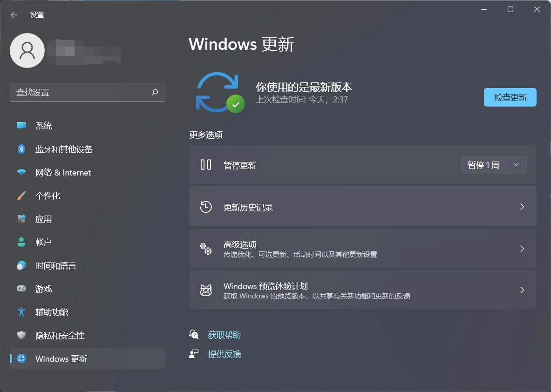Screen dimensions: 551x392
Task: Open the Windows 预览体验计划 row
Action: coord(363,290)
